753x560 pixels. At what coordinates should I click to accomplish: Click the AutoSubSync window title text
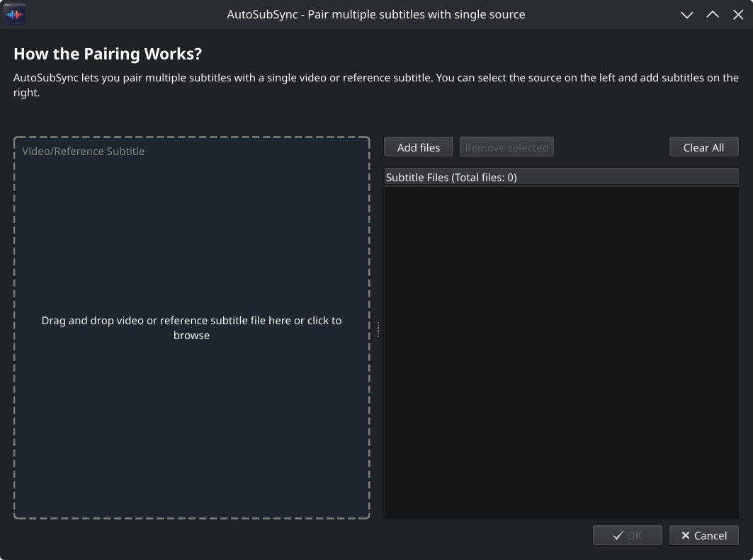pos(376,14)
